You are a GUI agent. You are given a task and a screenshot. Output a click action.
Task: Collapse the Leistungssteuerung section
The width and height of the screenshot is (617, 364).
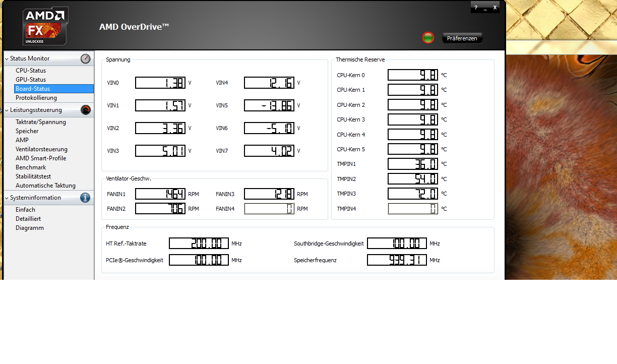(7, 110)
